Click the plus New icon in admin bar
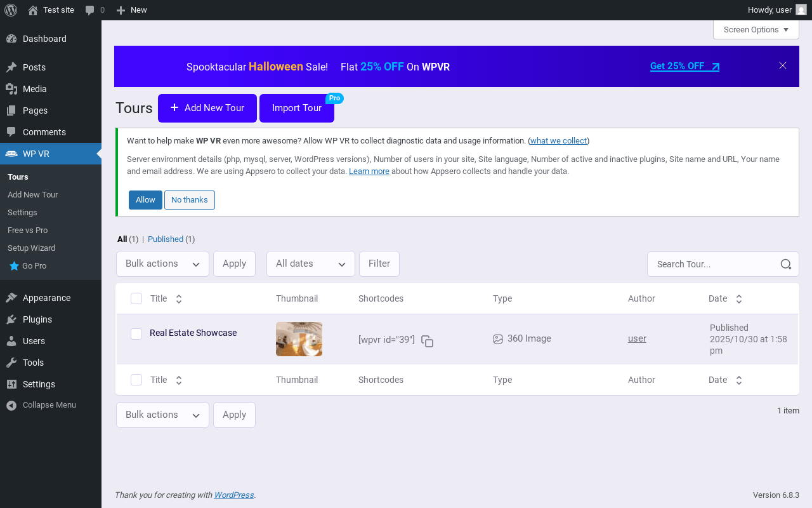The image size is (812, 508). [121, 10]
